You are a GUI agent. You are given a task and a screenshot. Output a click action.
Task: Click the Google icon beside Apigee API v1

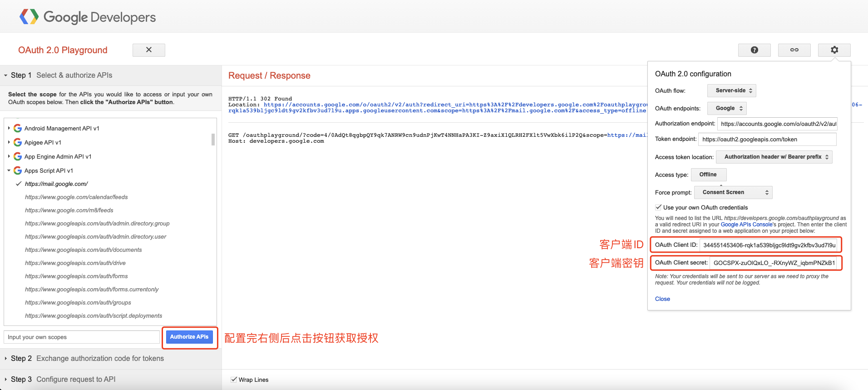(18, 142)
